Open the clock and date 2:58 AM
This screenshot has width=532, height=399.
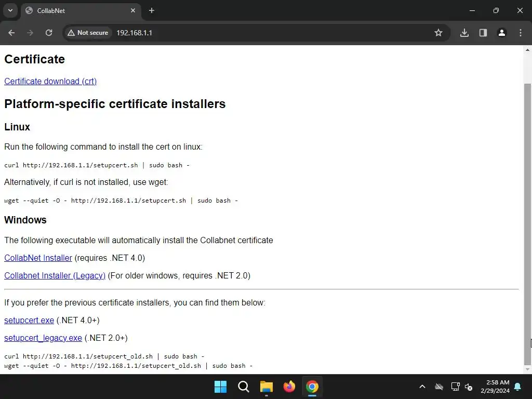495,387
